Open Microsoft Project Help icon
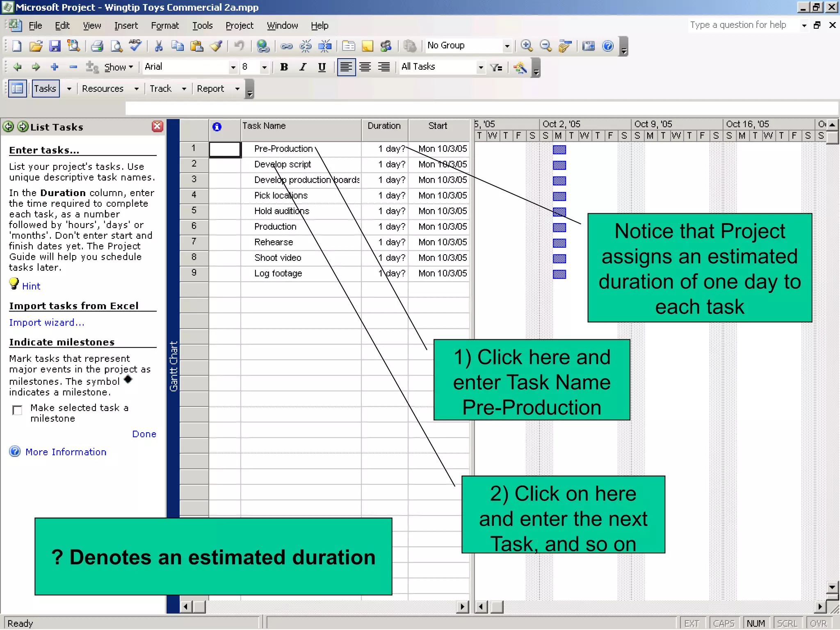 click(x=608, y=46)
